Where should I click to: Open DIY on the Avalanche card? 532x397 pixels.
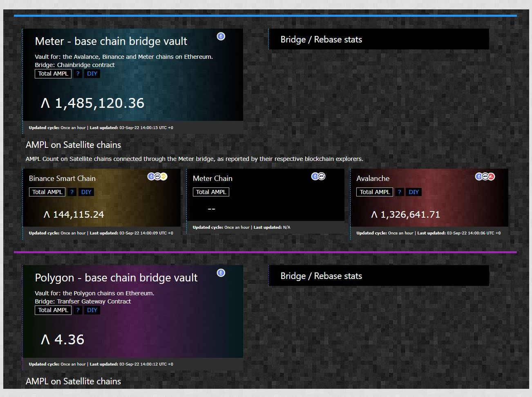tap(414, 192)
